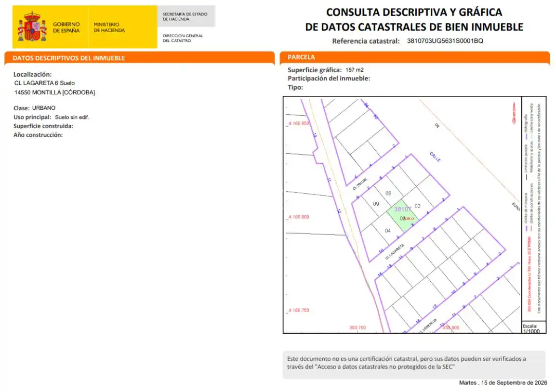Click parcel '09' on the map
Image resolution: width=556 pixels, height=392 pixels.
click(x=376, y=204)
